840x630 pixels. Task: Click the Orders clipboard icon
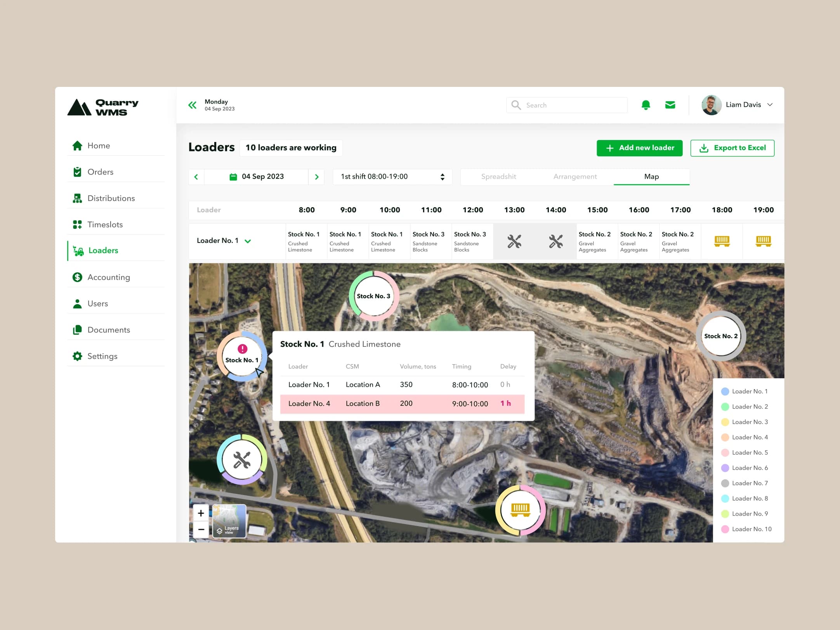[x=77, y=172]
